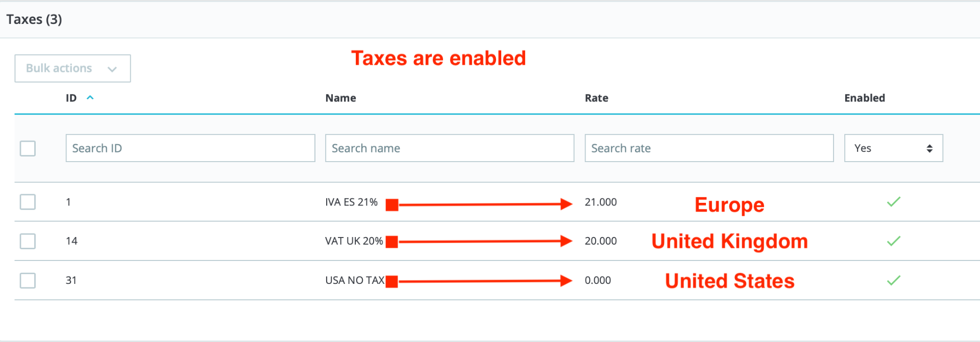Sort by the Rate column header

pos(596,98)
